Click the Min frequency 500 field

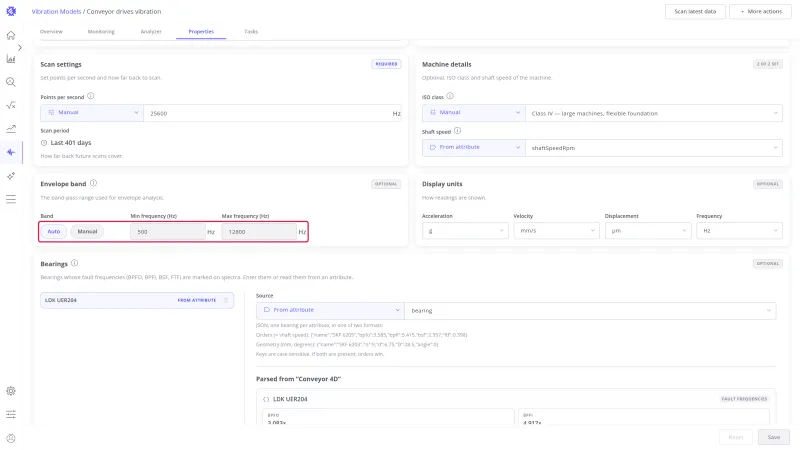coord(168,232)
